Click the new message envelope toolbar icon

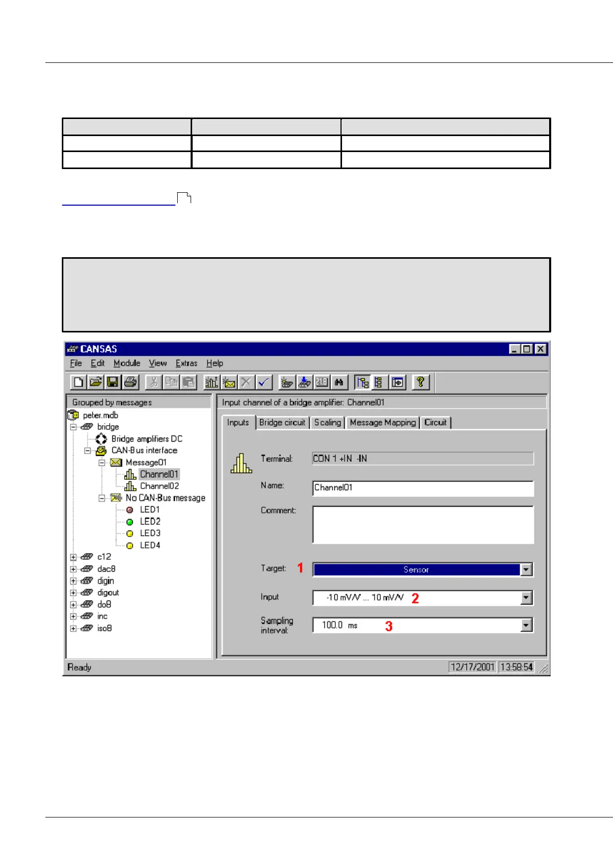(x=229, y=382)
